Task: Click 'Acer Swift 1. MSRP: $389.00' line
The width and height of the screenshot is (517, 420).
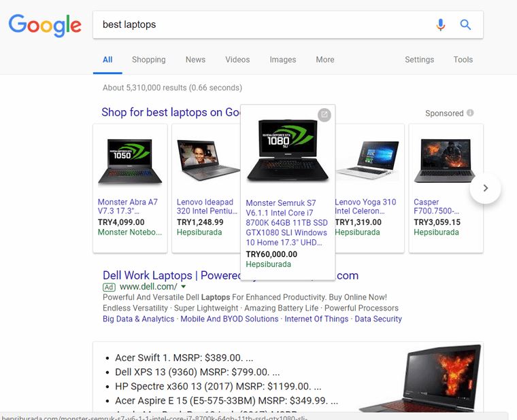Action: (x=184, y=357)
